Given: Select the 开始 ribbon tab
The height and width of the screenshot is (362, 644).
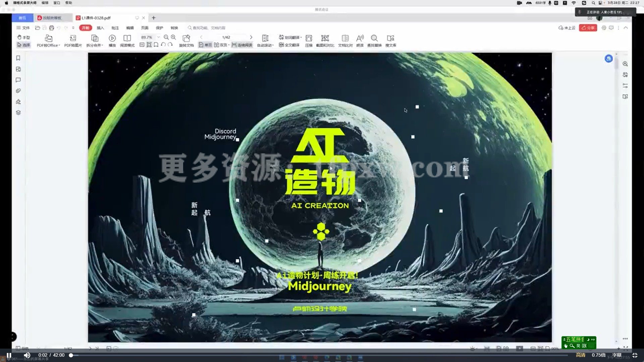Looking at the screenshot, I should click(86, 28).
